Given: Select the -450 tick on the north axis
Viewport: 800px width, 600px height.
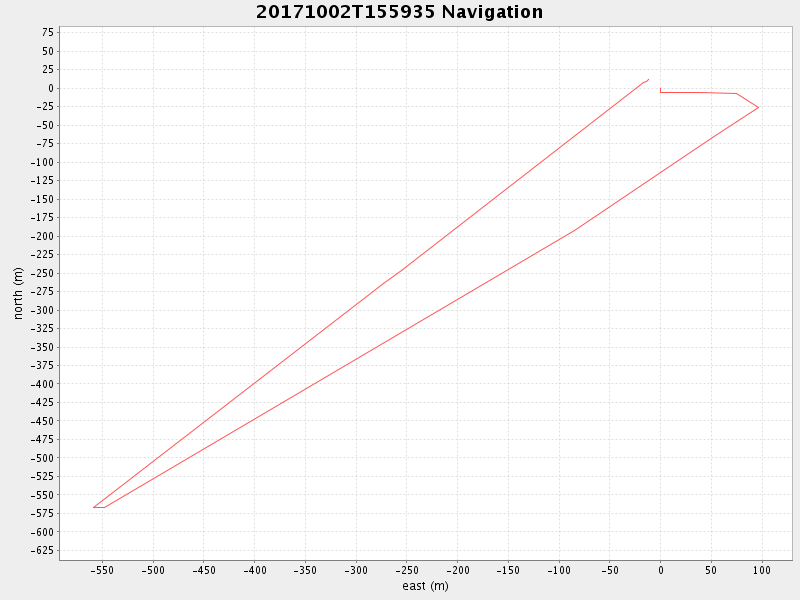Looking at the screenshot, I should tap(41, 421).
